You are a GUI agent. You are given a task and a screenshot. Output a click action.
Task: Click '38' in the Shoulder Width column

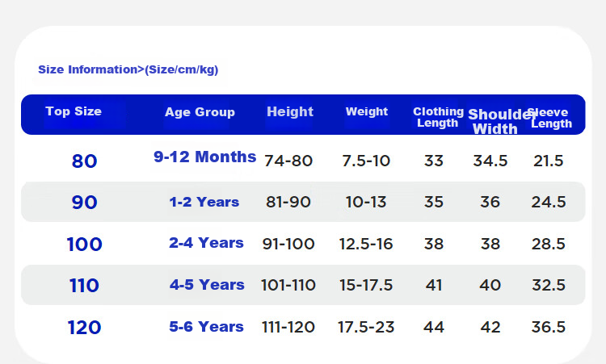point(490,244)
